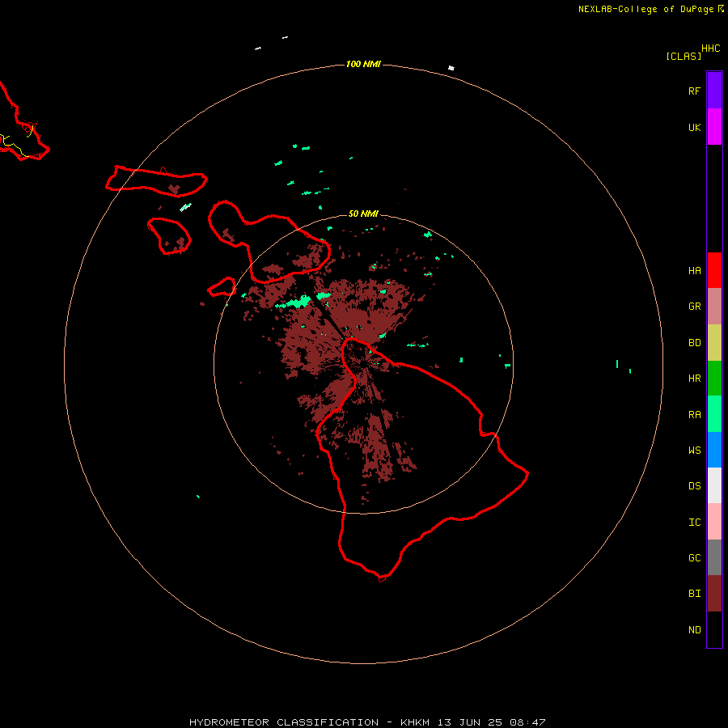Select the yellow BD legend block

pyautogui.click(x=714, y=343)
